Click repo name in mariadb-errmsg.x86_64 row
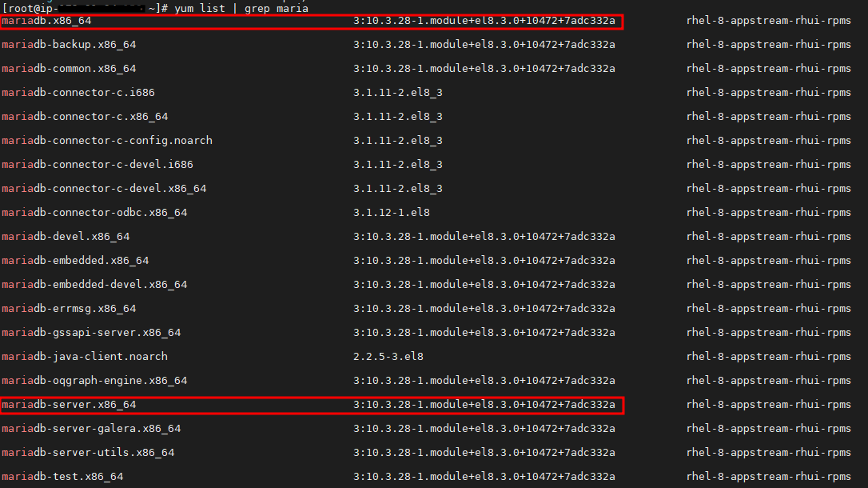 click(768, 309)
